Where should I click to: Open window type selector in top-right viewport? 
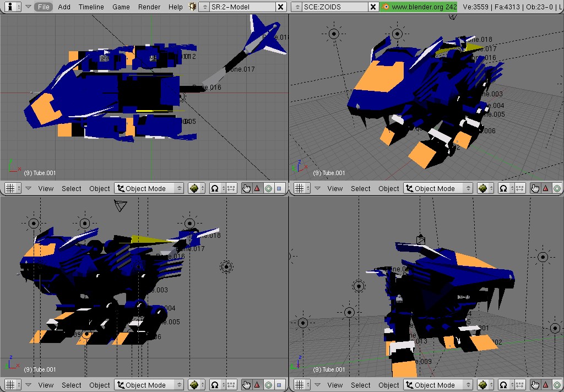[x=302, y=188]
